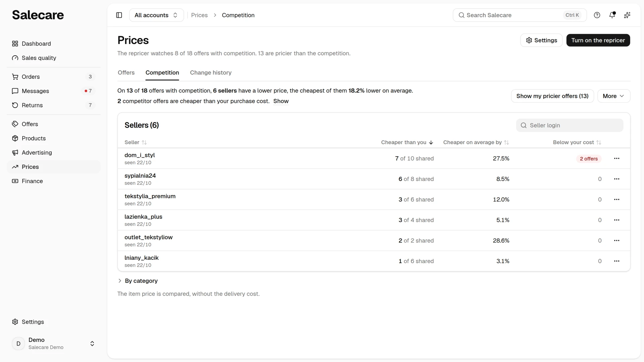This screenshot has width=644, height=362.
Task: Open the More dropdown menu
Action: (x=614, y=96)
